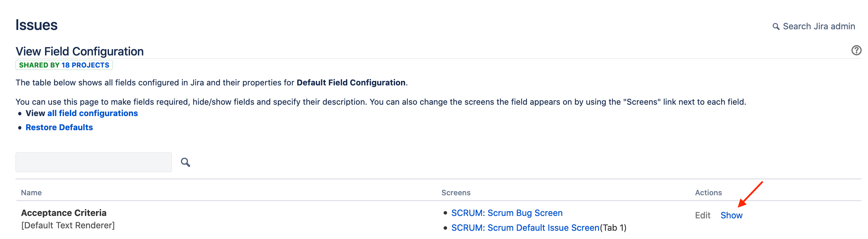Click the SHARED BY label in the green badge
The height and width of the screenshot is (239, 868).
tap(39, 65)
